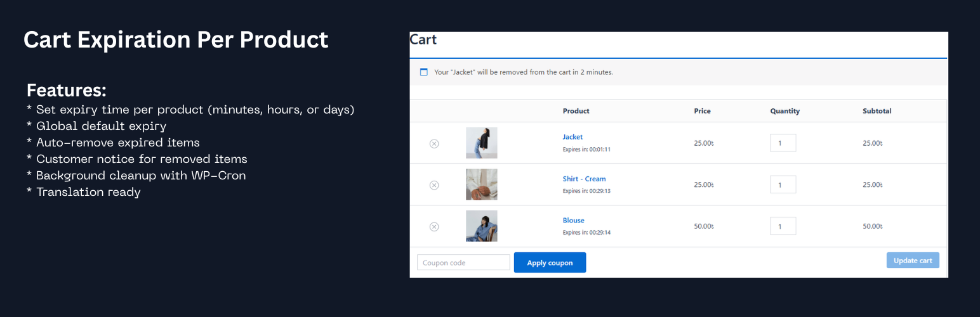Image resolution: width=980 pixels, height=317 pixels.
Task: Open the Blouse product link
Action: [573, 221]
